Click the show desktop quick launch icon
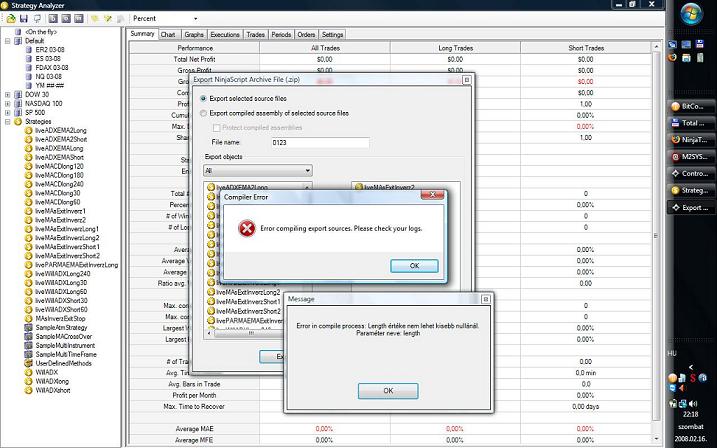717x448 pixels. click(686, 44)
